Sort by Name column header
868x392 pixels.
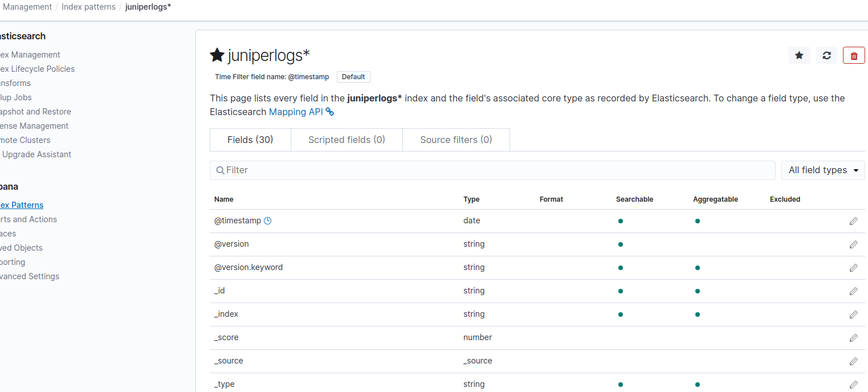224,199
